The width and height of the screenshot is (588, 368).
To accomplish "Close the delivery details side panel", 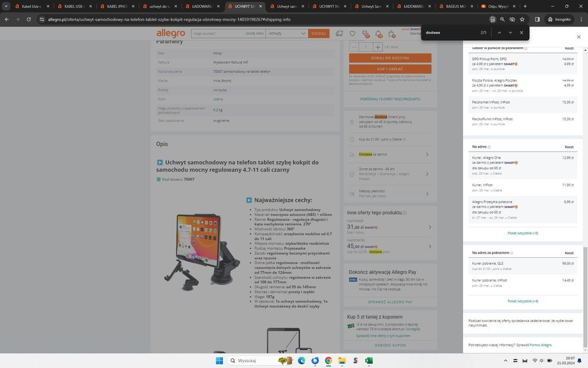I will 578,37.
